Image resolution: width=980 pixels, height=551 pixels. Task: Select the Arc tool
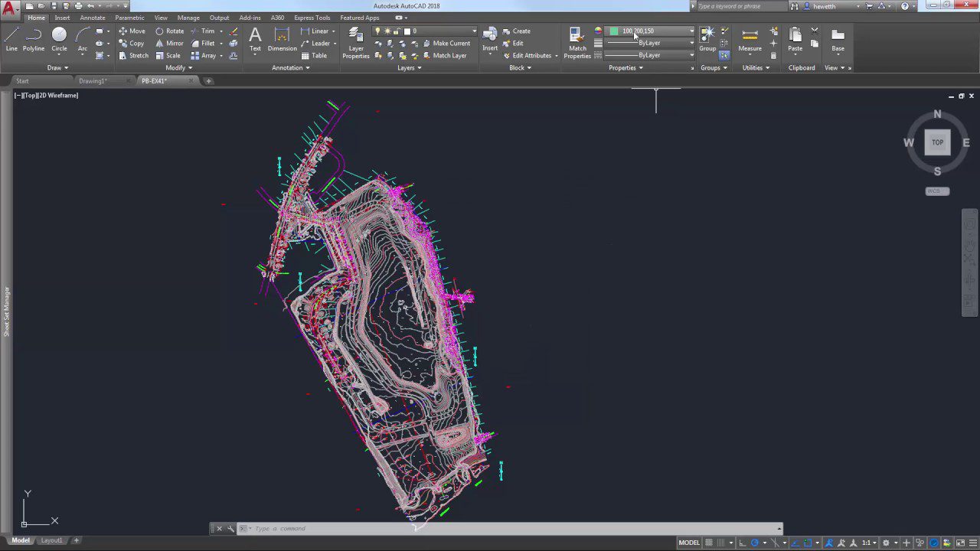[83, 38]
